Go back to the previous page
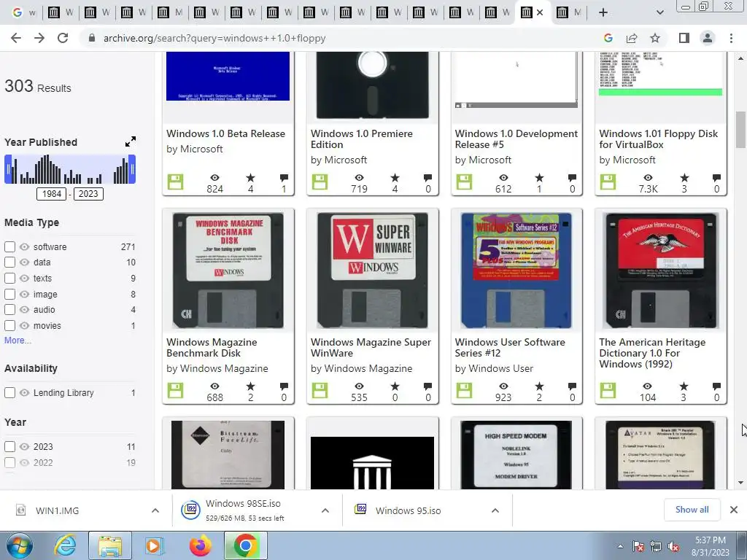Image resolution: width=747 pixels, height=560 pixels. (x=16, y=38)
